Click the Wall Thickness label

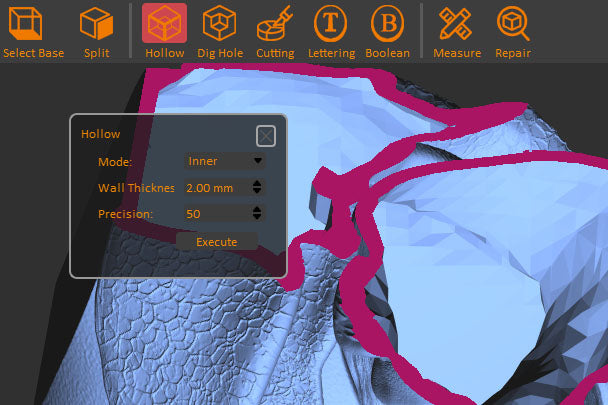pos(136,188)
